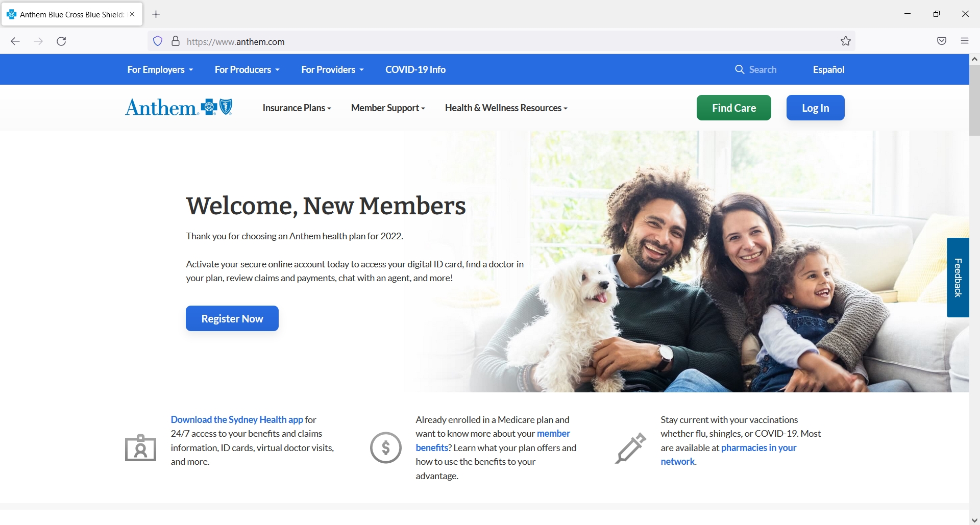Open a new tab with the plus icon
The height and width of the screenshot is (525, 980).
pyautogui.click(x=156, y=14)
